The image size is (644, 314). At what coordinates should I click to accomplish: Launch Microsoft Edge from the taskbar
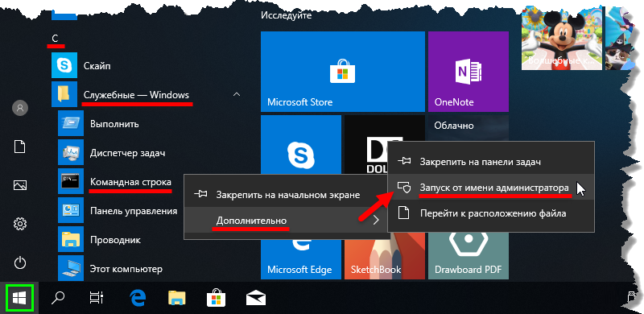tap(138, 297)
